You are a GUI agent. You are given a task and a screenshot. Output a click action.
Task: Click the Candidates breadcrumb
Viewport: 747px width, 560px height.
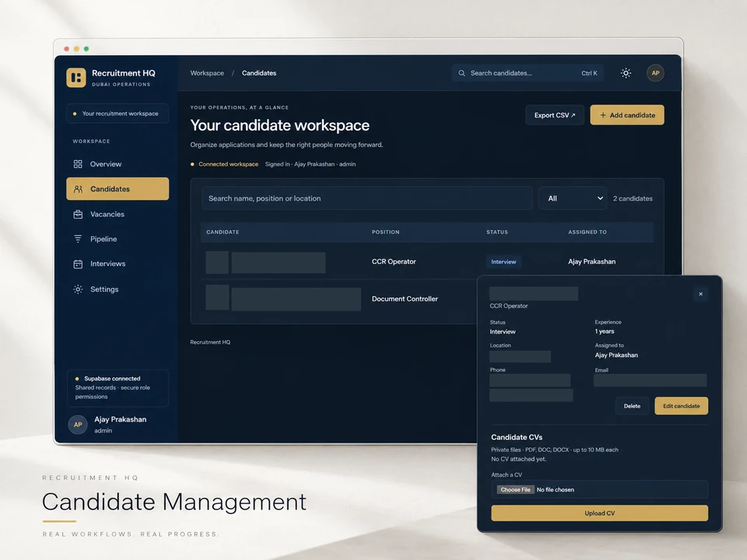[258, 73]
